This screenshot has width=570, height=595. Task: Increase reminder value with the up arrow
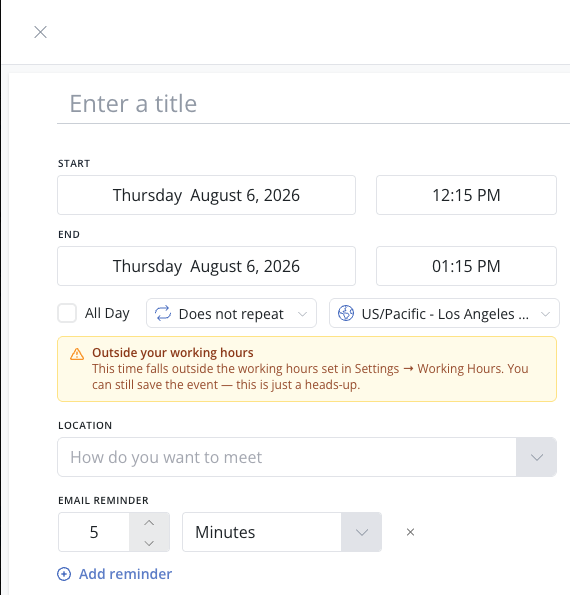click(x=149, y=523)
